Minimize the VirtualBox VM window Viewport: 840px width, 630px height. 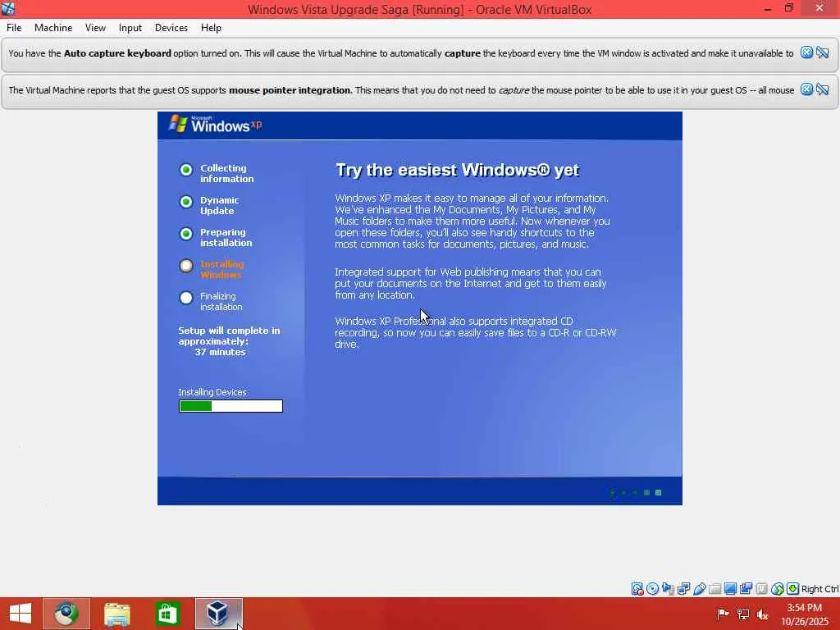tap(768, 8)
